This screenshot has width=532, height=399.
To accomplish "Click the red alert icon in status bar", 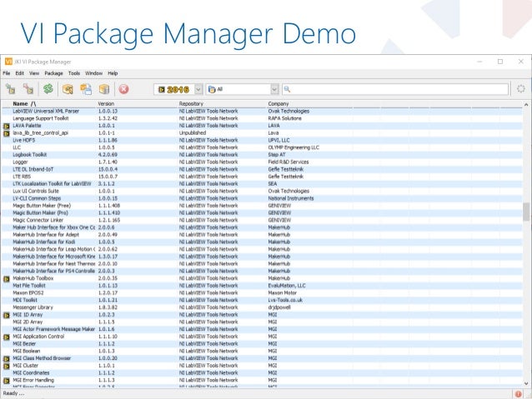I will click(x=518, y=394).
